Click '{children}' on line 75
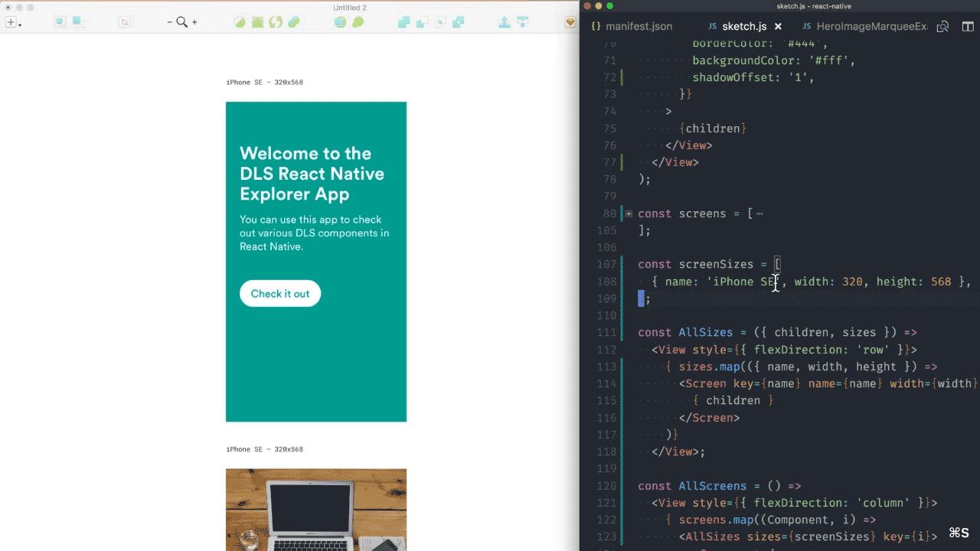 712,129
